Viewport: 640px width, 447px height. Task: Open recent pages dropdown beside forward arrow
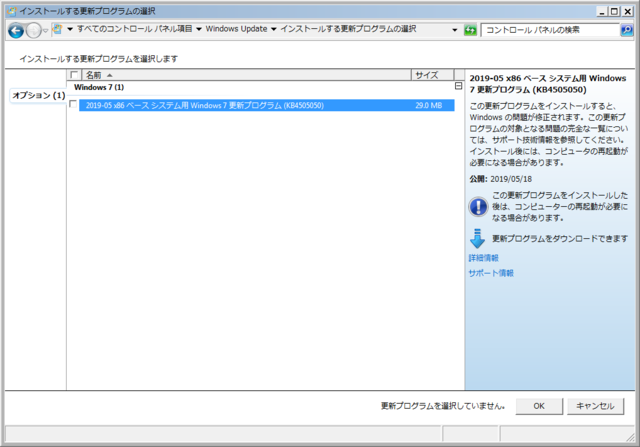(46, 31)
